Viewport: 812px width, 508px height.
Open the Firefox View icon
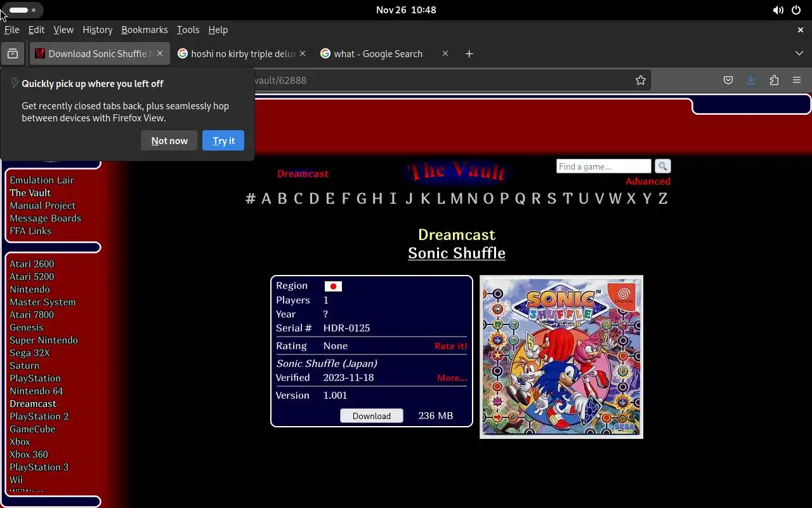coord(13,54)
